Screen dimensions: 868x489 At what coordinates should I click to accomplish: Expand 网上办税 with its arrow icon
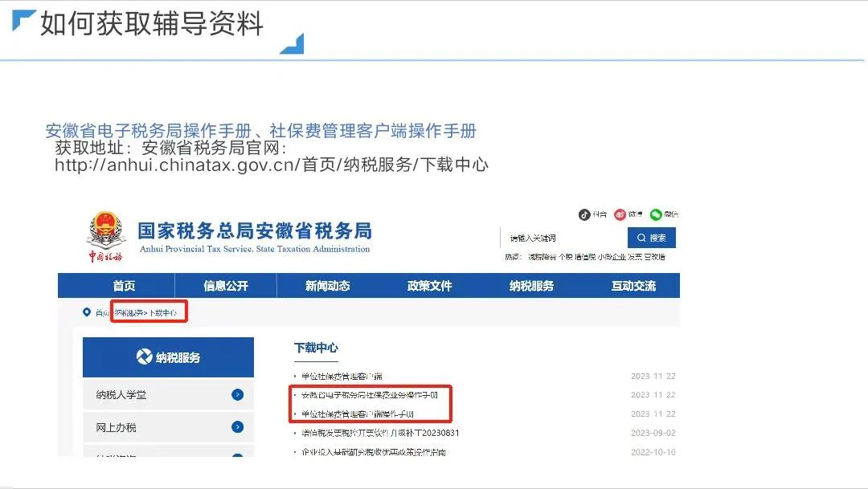coord(237,427)
